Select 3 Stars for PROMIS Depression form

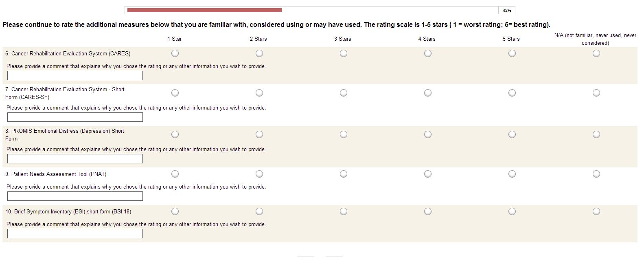coord(344,134)
